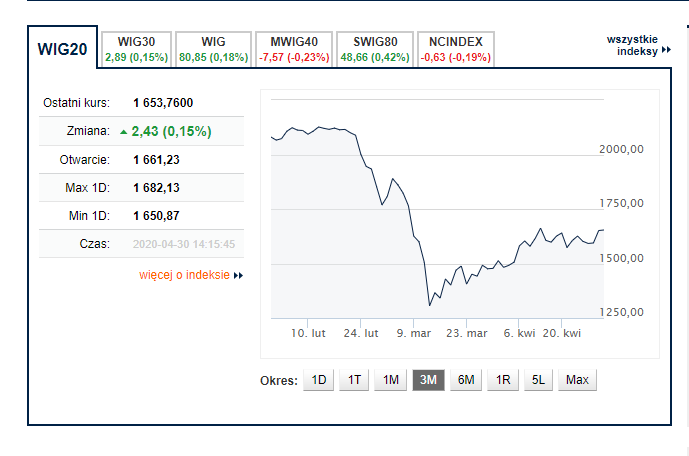The image size is (689, 456).
Task: Change chart period to 6M
Action: click(466, 380)
